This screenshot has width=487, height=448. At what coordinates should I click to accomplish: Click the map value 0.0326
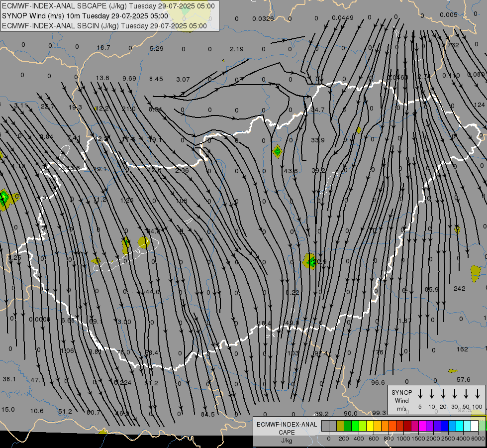(x=263, y=19)
